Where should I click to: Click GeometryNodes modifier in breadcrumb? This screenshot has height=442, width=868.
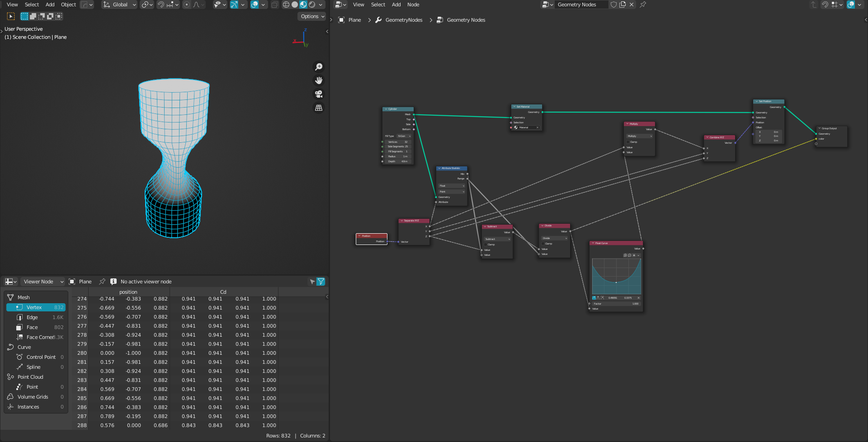pyautogui.click(x=403, y=20)
